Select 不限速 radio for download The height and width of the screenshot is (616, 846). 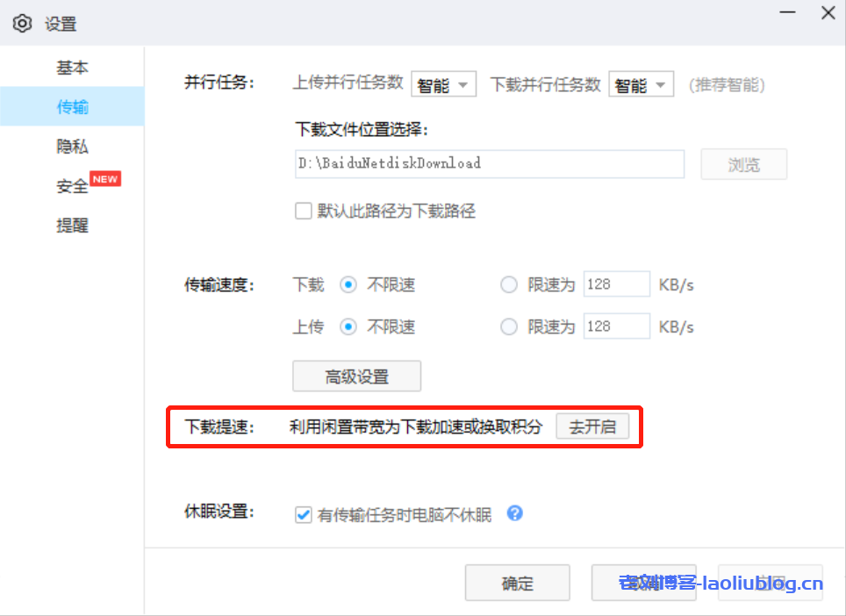coord(348,284)
